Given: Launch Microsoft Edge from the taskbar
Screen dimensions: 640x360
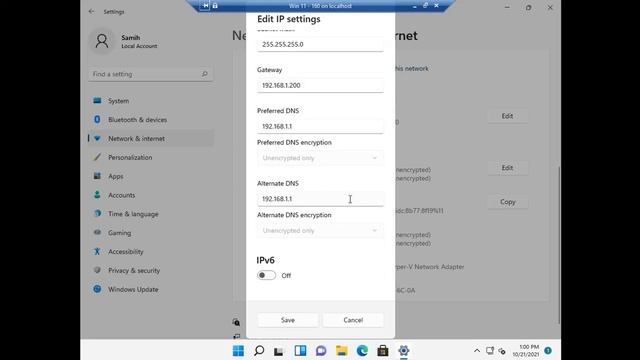Looking at the screenshot, I should [362, 351].
